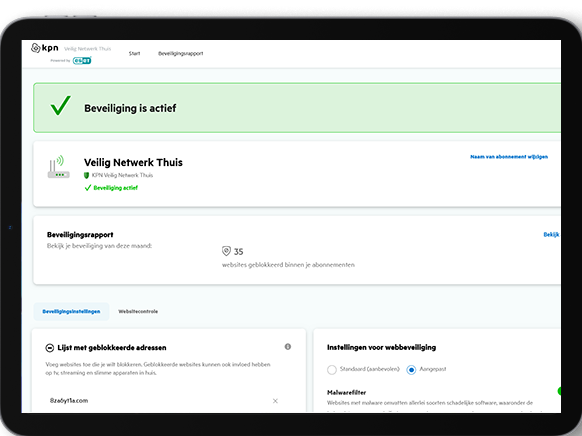Switch to the Websitecontrole tab
The width and height of the screenshot is (582, 436).
pos(138,311)
